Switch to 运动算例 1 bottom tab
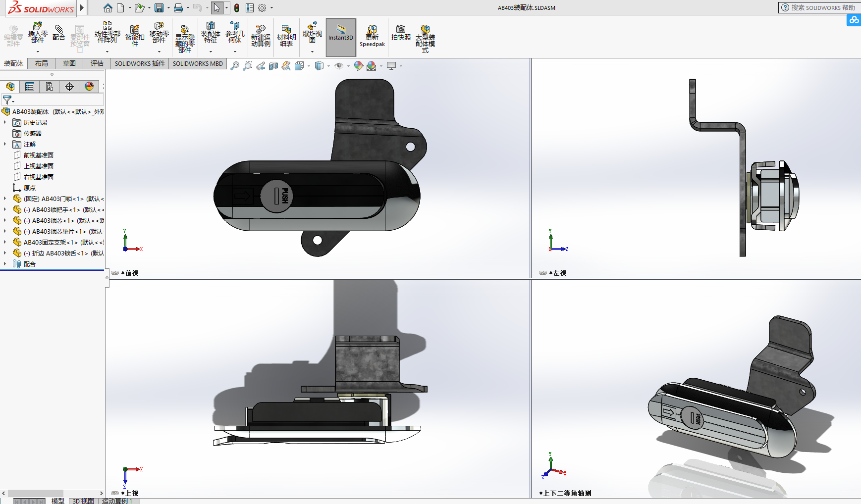 (x=118, y=501)
